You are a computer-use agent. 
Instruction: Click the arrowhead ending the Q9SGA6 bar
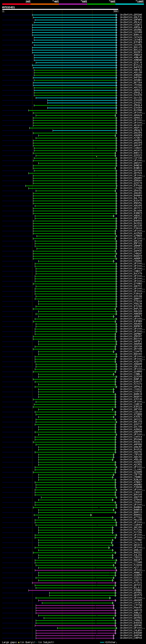117,15
